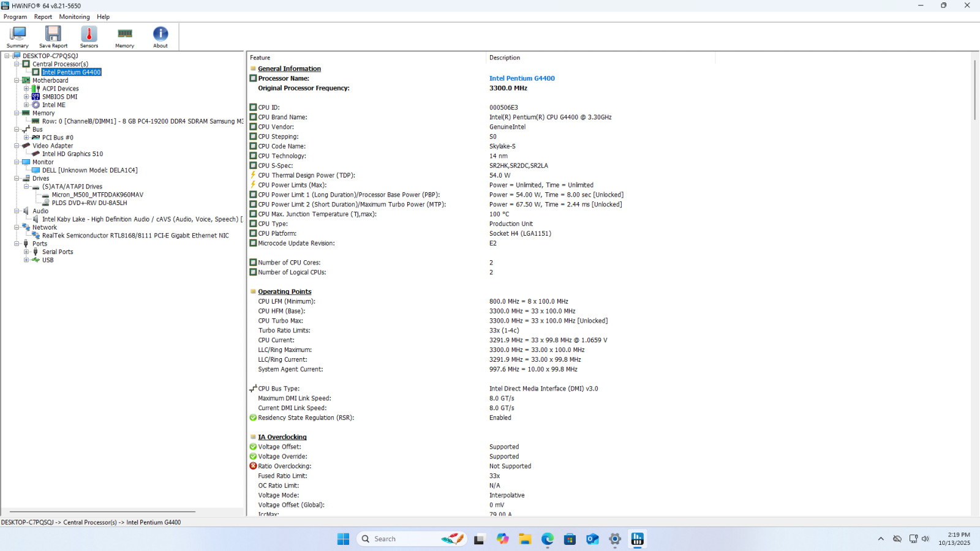Open Settings gear from the taskbar
Image resolution: width=980 pixels, height=551 pixels.
click(615, 539)
